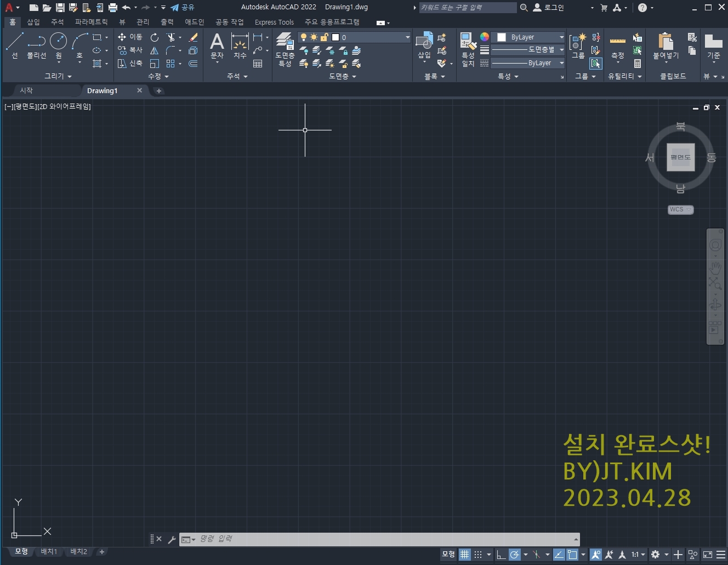The height and width of the screenshot is (565, 728).
Task: Click the login (로그인) button
Action: [x=549, y=7]
